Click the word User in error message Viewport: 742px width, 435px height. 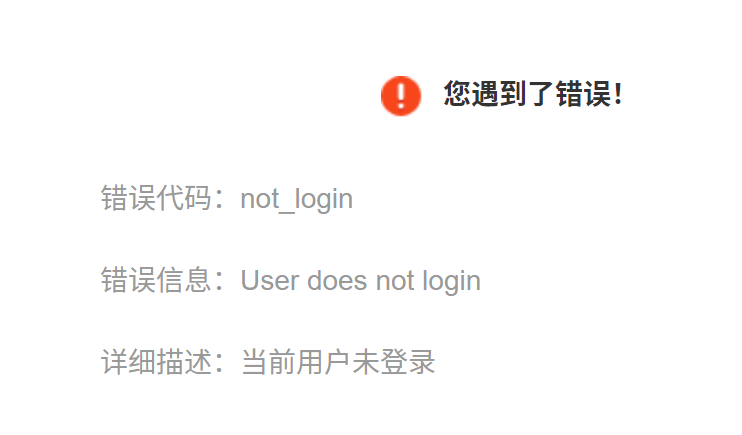[x=270, y=280]
